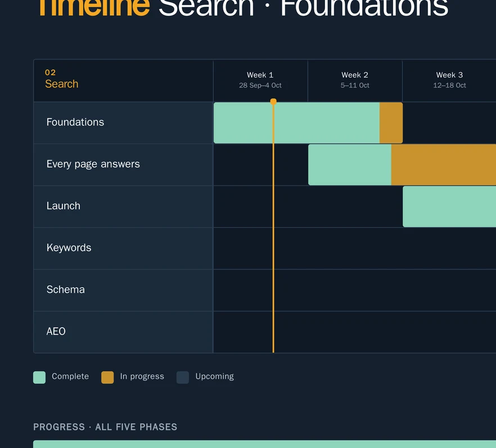Click the Launch row label
The width and height of the screenshot is (496, 448).
point(63,206)
